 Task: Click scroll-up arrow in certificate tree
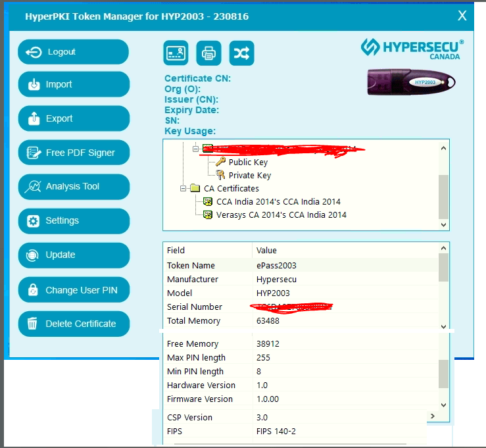[x=443, y=148]
